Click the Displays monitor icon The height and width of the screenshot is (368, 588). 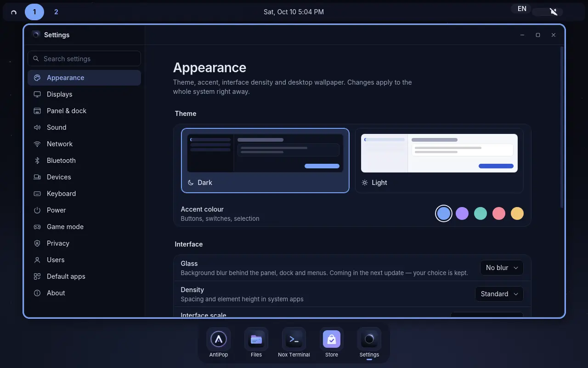coord(37,94)
